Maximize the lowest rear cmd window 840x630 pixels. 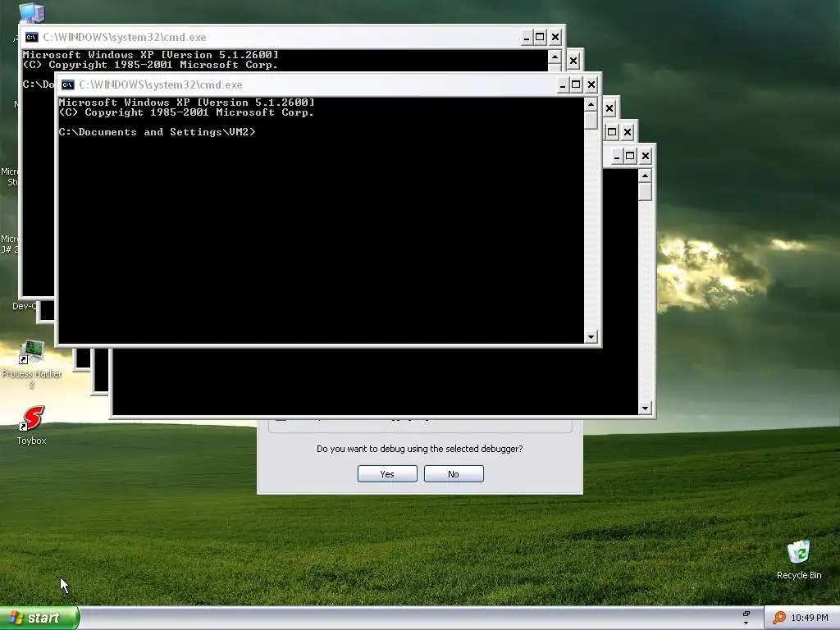coord(630,157)
